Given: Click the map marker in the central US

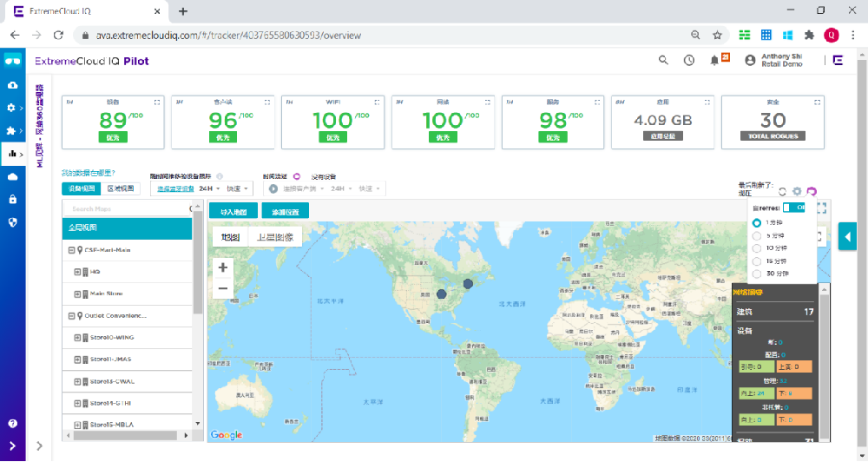Looking at the screenshot, I should [x=441, y=294].
